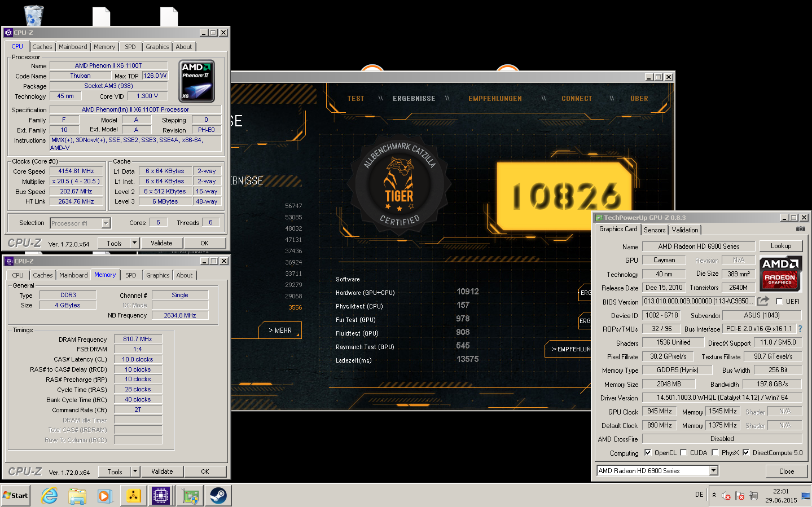This screenshot has width=812, height=507.
Task: Click the yellow Catzilla taskbar icon
Action: pos(133,496)
